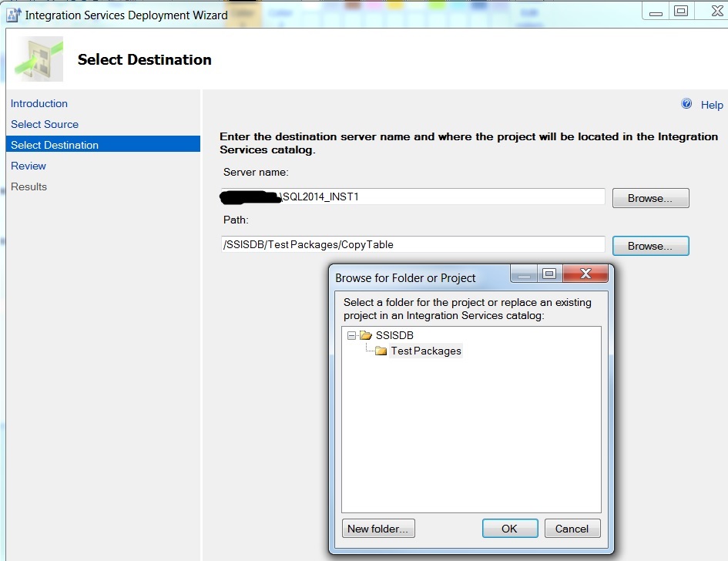Go to the Introduction wizard step
This screenshot has width=728, height=561.
tap(39, 103)
